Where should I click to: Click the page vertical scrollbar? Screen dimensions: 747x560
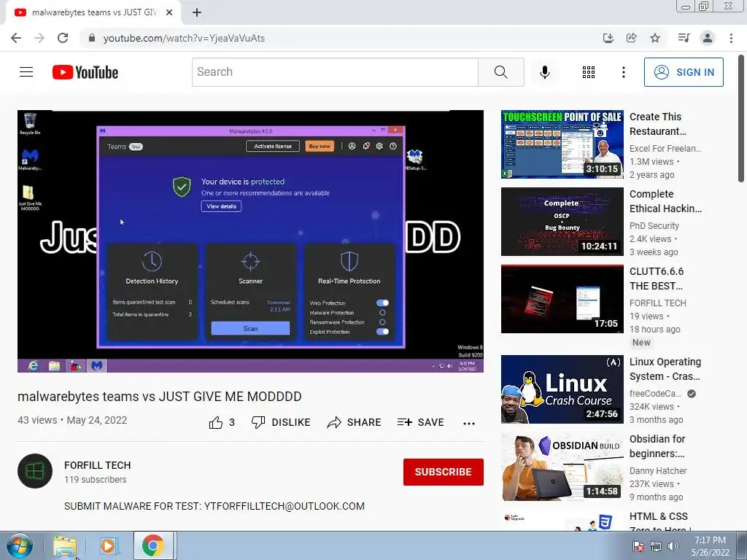[741, 118]
